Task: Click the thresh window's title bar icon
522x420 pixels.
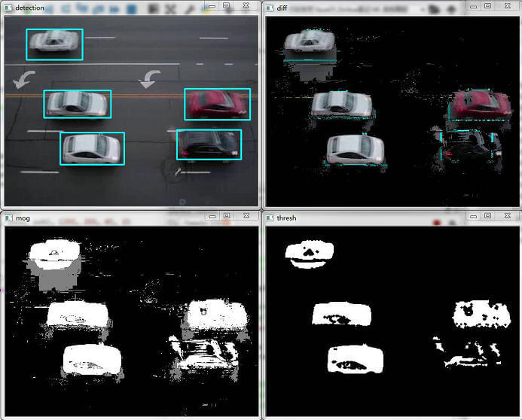Action: (x=269, y=218)
